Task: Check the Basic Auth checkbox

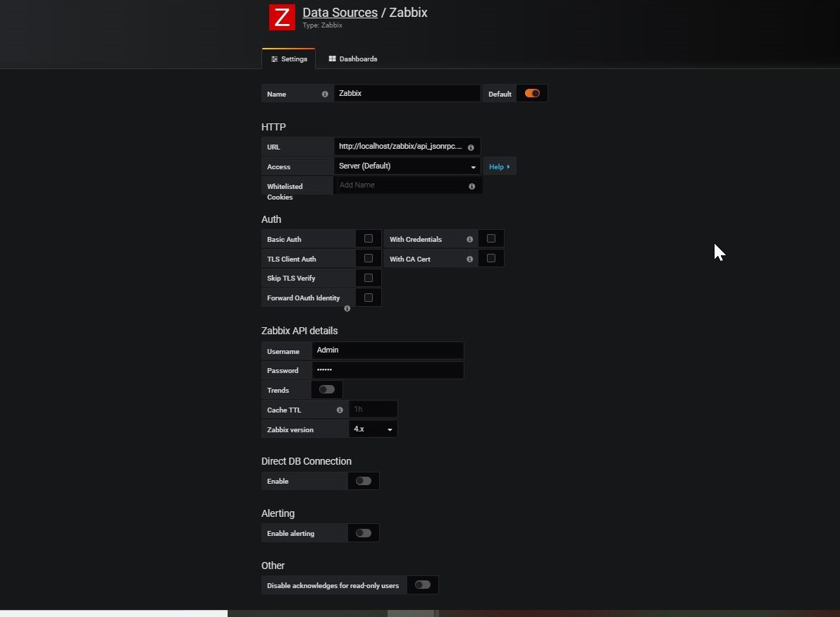Action: pyautogui.click(x=369, y=238)
